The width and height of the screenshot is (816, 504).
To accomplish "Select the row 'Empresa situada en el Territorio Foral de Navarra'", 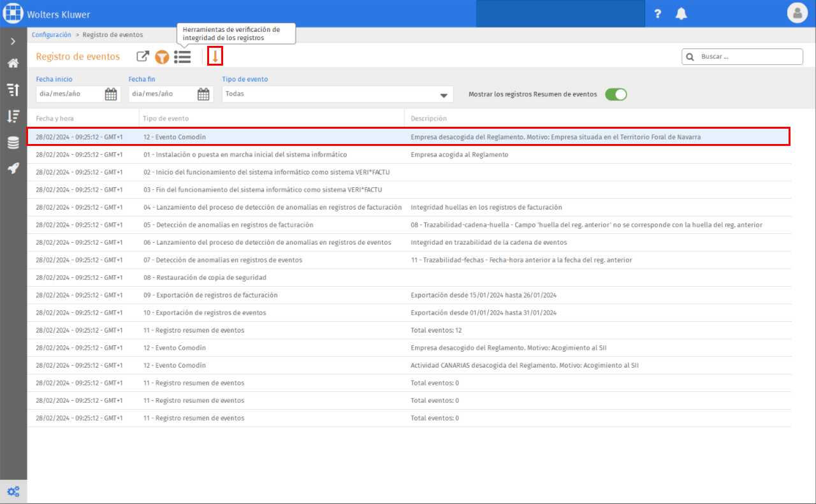I will pyautogui.click(x=409, y=137).
